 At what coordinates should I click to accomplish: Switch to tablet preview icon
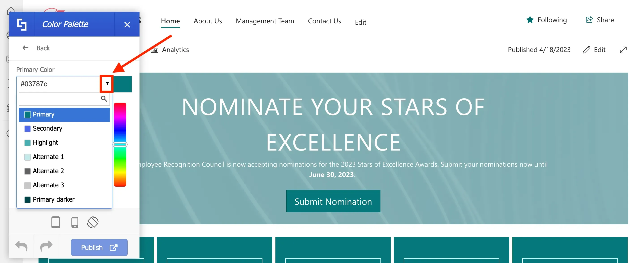pos(56,222)
